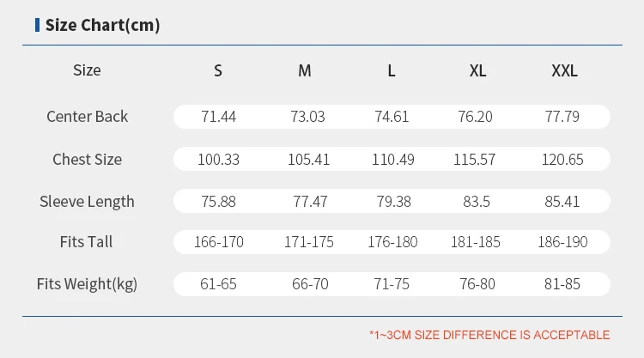This screenshot has height=358, width=644.
Task: Pick the XXL size column header
Action: pyautogui.click(x=564, y=71)
